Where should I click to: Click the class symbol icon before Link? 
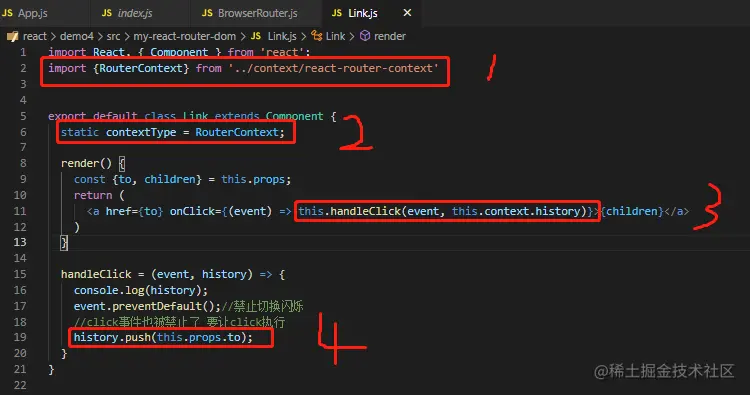point(317,36)
